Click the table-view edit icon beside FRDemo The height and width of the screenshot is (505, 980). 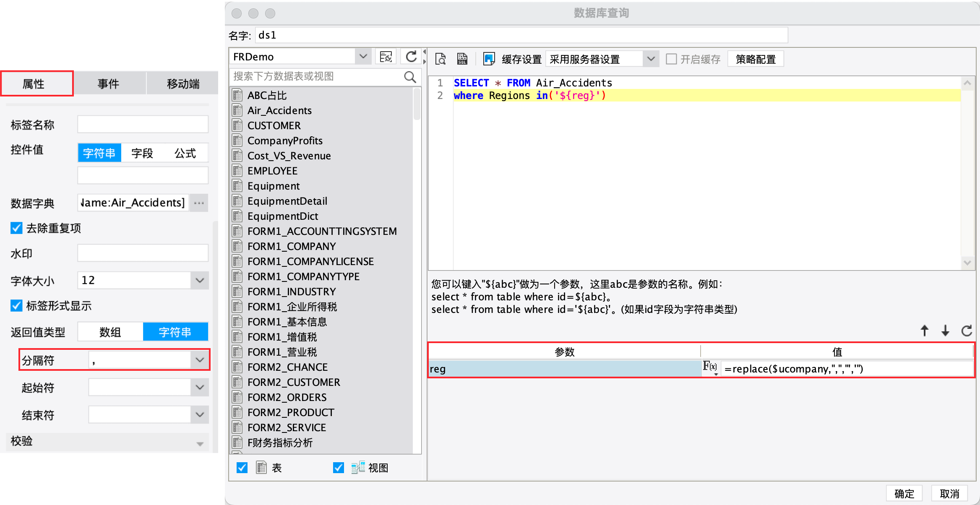coord(386,57)
